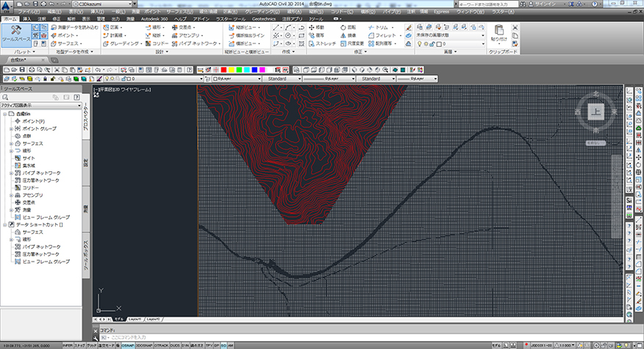
Task: Click the コリドー corridor tool
Action: click(157, 43)
